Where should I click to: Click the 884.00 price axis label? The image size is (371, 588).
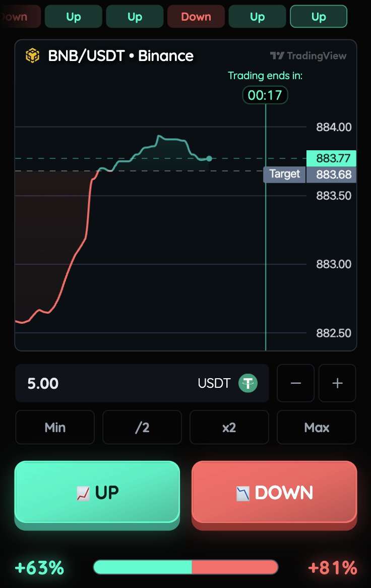(334, 127)
